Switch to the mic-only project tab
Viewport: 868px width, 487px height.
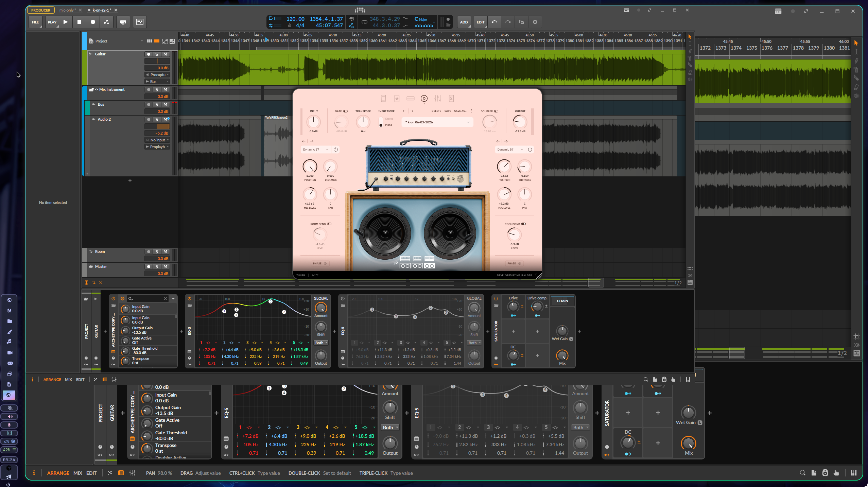tap(68, 10)
